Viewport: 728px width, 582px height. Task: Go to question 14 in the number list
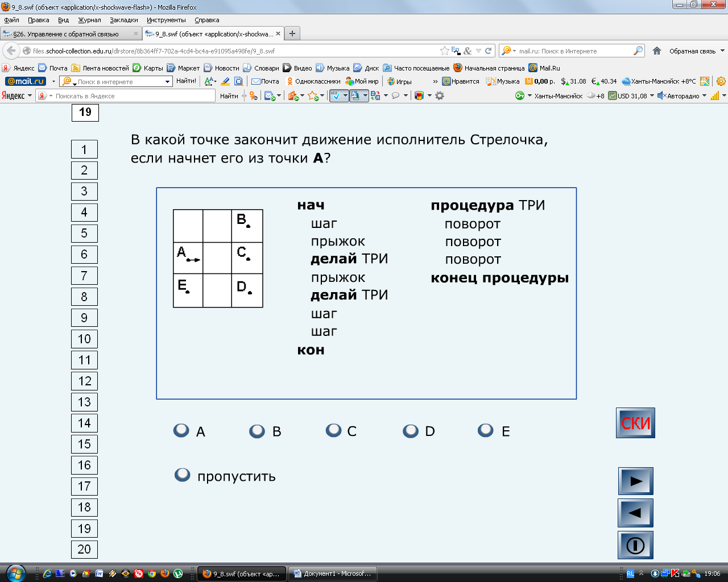84,423
